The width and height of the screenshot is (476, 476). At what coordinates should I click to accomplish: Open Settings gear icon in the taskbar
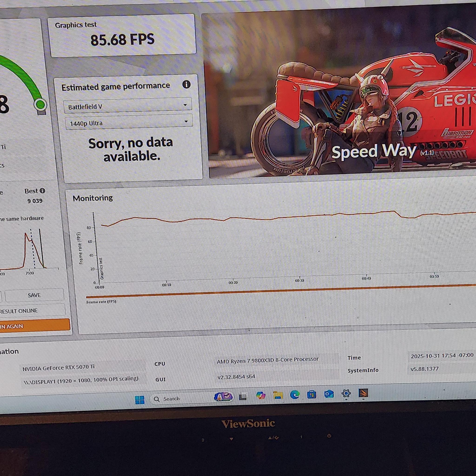pyautogui.click(x=346, y=393)
